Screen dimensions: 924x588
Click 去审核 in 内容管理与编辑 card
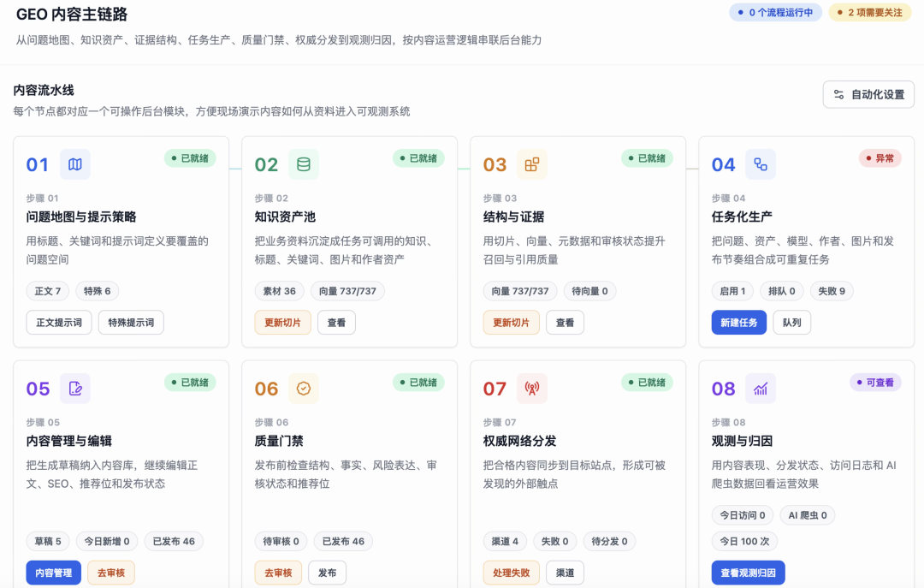point(111,573)
